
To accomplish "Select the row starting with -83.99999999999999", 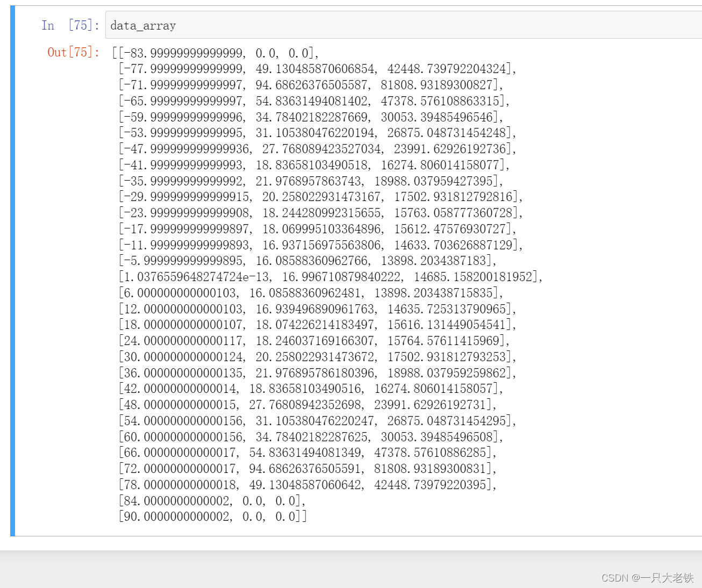I will (216, 53).
